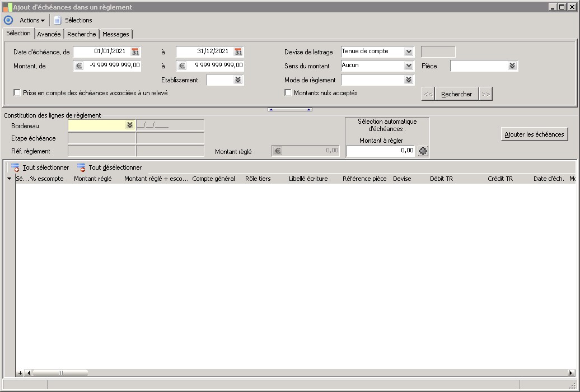The height and width of the screenshot is (392, 580).
Task: Click the euro icon next to minimum Montant
Action: (79, 66)
